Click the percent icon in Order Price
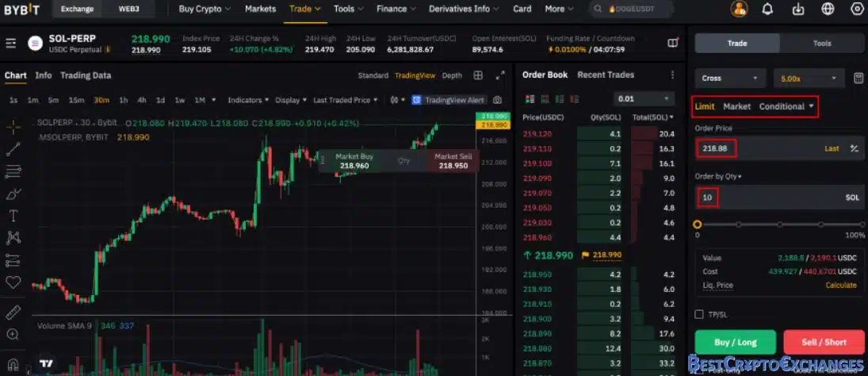 coord(855,148)
